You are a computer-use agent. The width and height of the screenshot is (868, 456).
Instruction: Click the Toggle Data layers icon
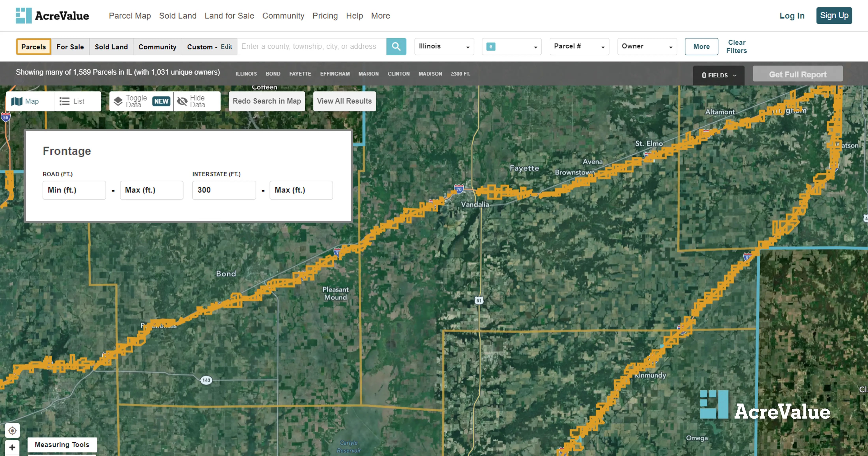coord(118,101)
